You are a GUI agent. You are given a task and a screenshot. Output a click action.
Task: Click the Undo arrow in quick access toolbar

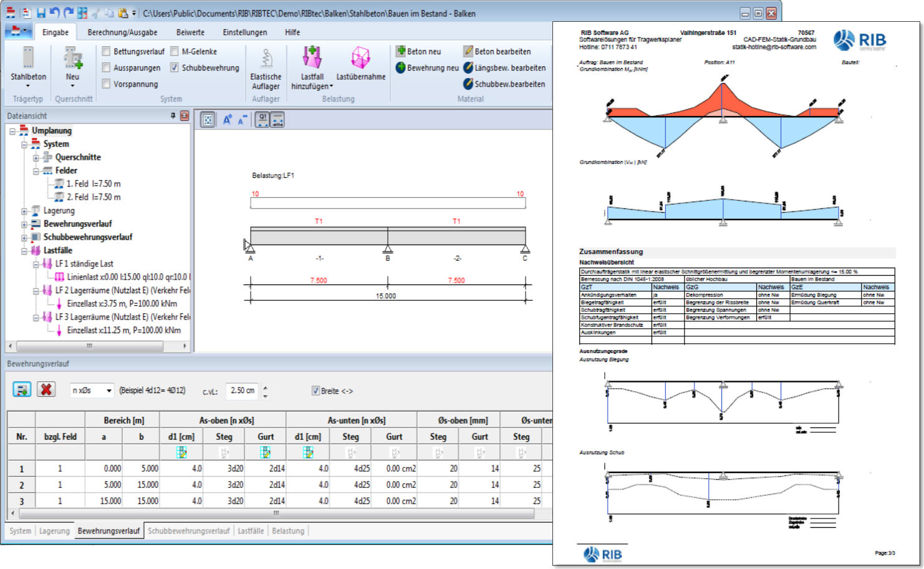tap(54, 12)
